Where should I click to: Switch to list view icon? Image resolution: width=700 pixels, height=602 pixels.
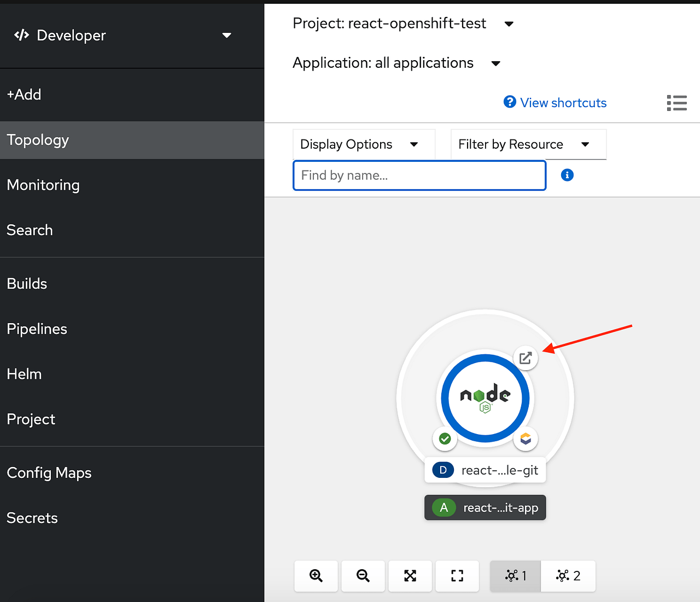(677, 103)
